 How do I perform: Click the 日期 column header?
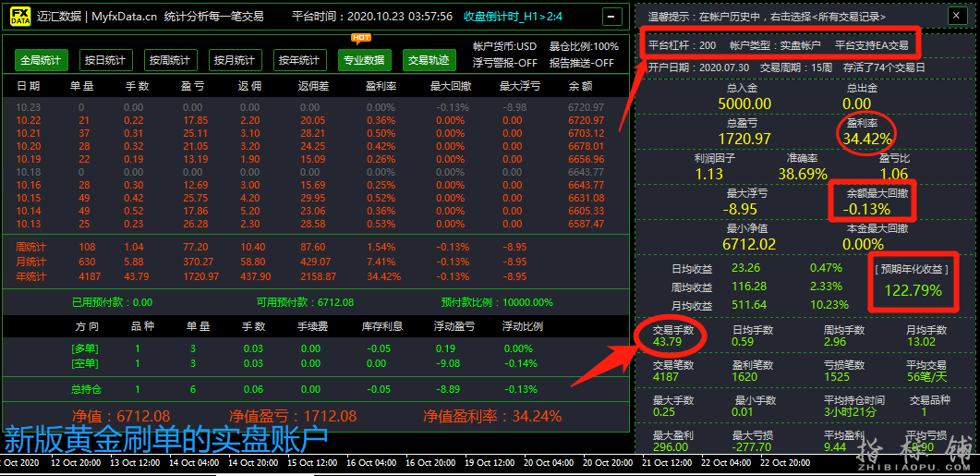[x=29, y=86]
